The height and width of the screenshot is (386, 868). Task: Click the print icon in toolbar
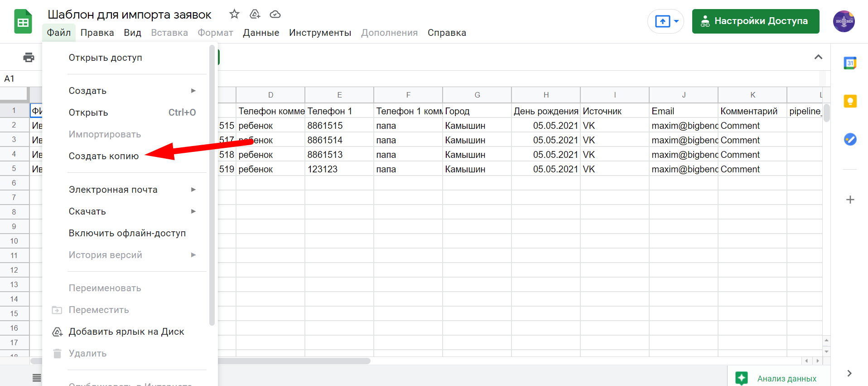(x=29, y=57)
